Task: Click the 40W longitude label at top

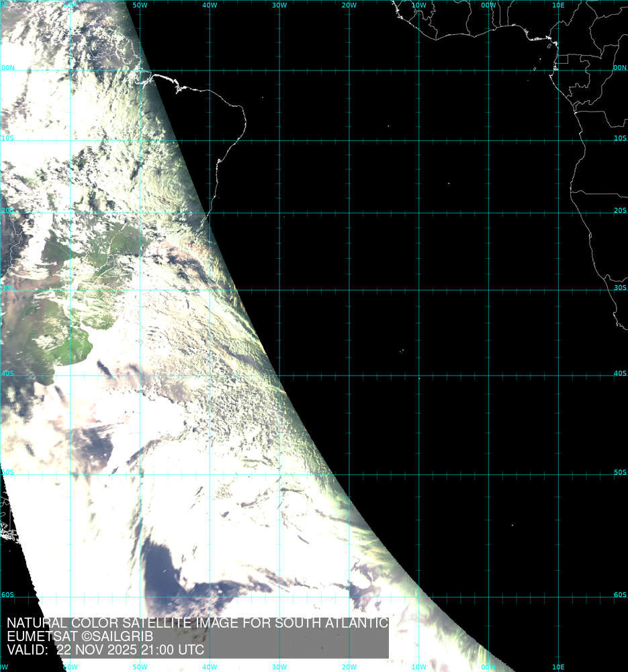Action: click(210, 5)
